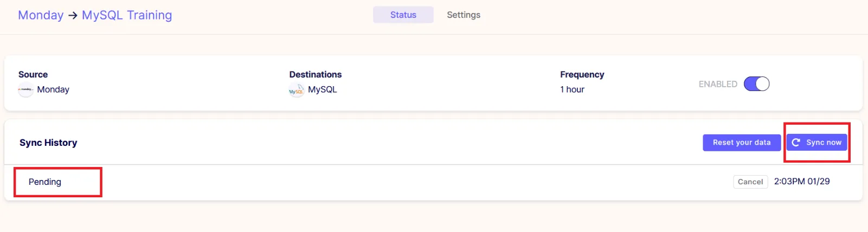Start a sync with Sync now

816,143
